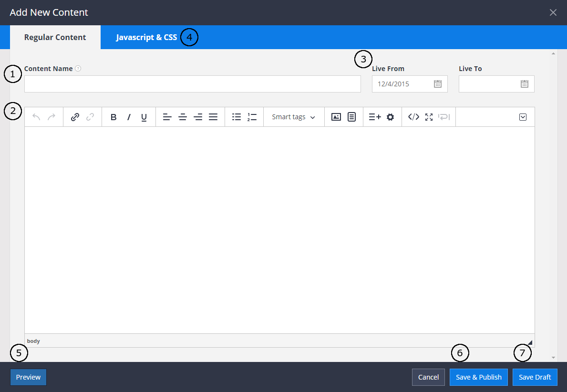567x392 pixels.
Task: Open the Live To calendar picker
Action: tap(524, 84)
